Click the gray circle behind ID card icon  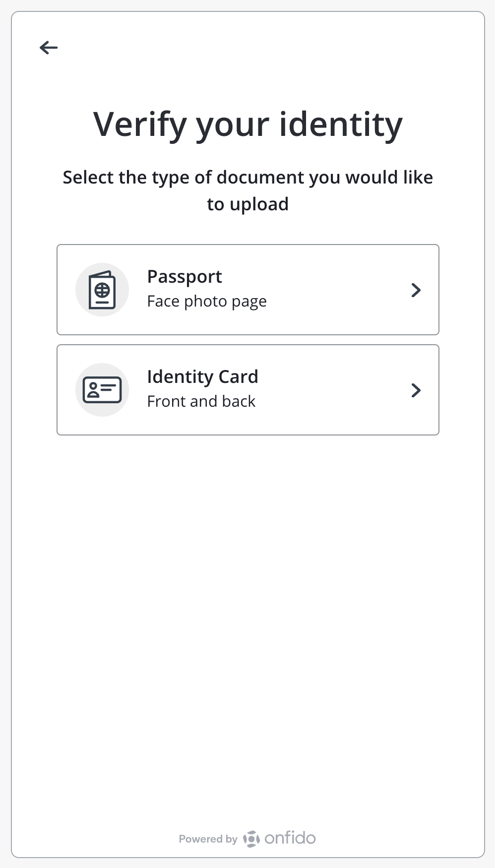102,390
